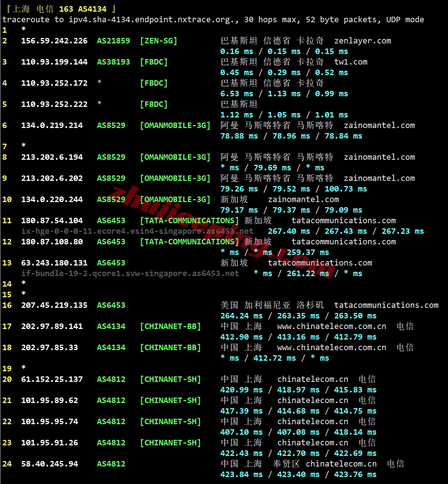
Task: Click the 423.84 ms latency value
Action: click(242, 475)
